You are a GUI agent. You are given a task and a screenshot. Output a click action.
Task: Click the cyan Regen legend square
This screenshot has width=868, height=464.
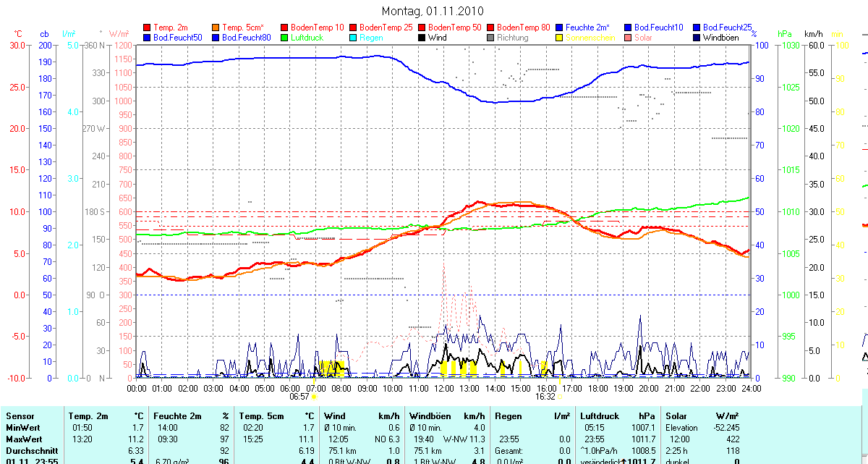[x=354, y=37]
